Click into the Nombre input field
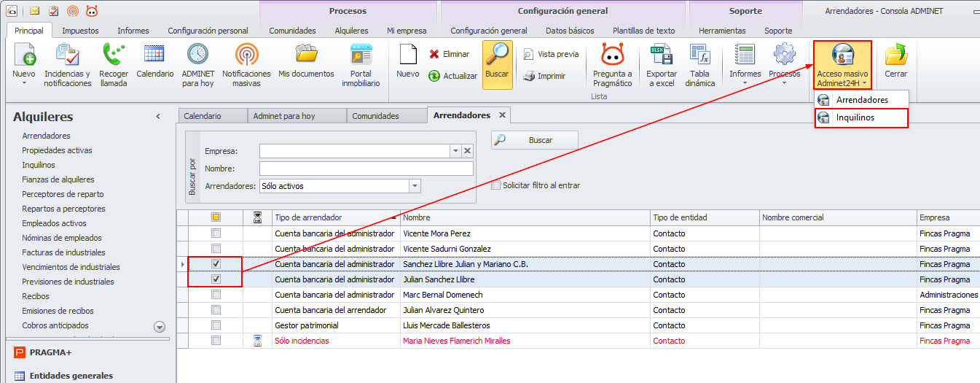The image size is (980, 383). (x=366, y=169)
